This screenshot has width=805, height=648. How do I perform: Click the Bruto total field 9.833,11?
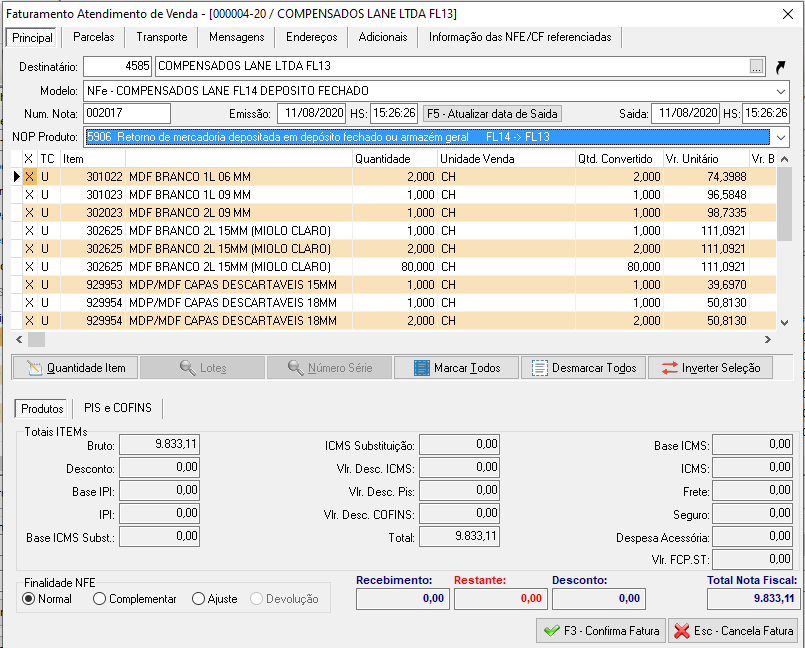pos(159,445)
